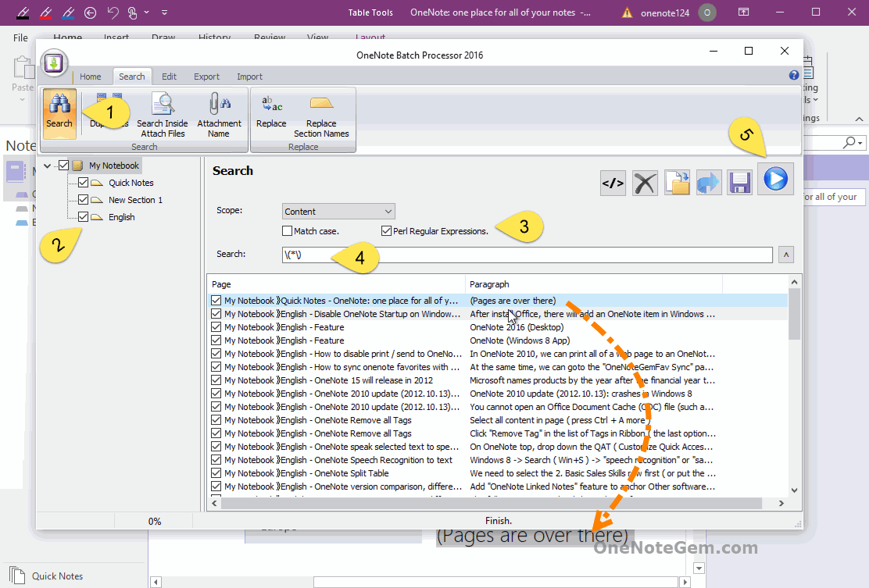Click into the Search pattern input field
This screenshot has width=869, height=588.
(527, 255)
